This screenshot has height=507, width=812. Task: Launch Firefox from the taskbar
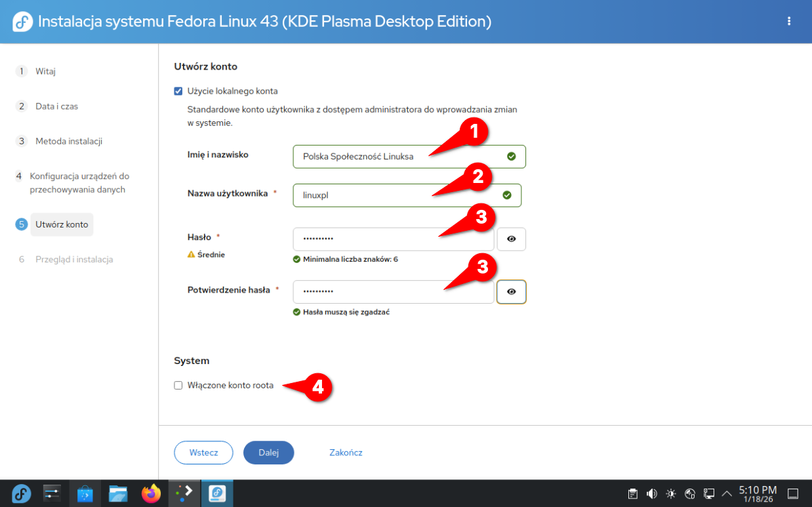[152, 493]
